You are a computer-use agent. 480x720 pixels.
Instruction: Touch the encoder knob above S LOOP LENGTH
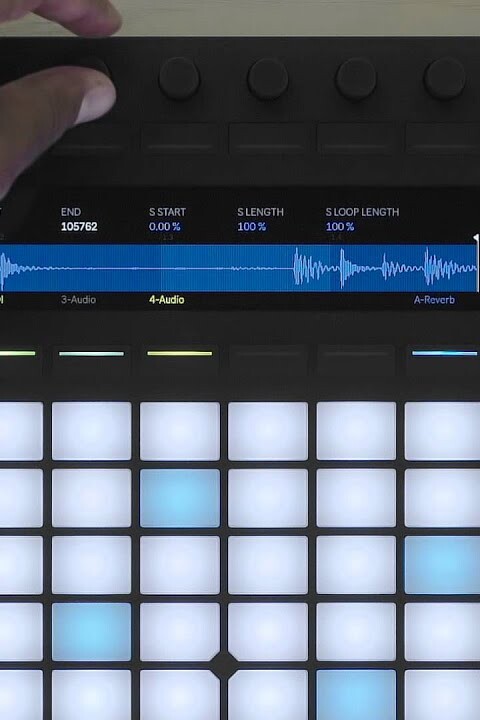point(356,79)
